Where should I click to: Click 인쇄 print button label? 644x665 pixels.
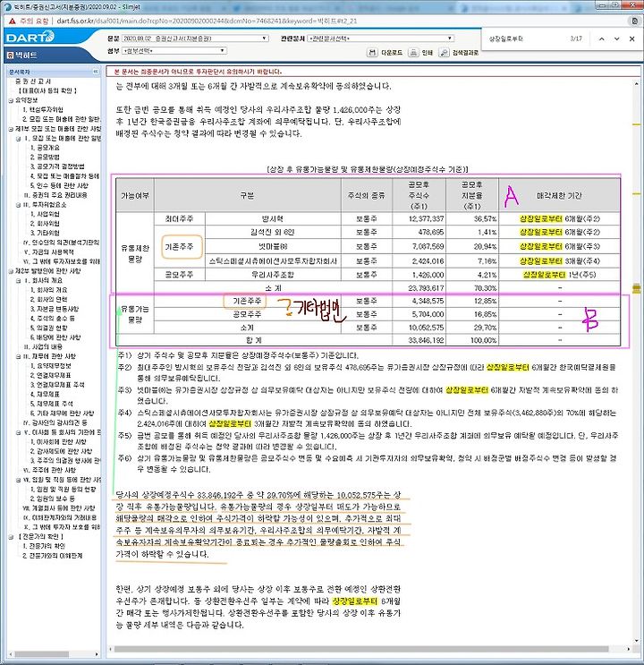427,53
